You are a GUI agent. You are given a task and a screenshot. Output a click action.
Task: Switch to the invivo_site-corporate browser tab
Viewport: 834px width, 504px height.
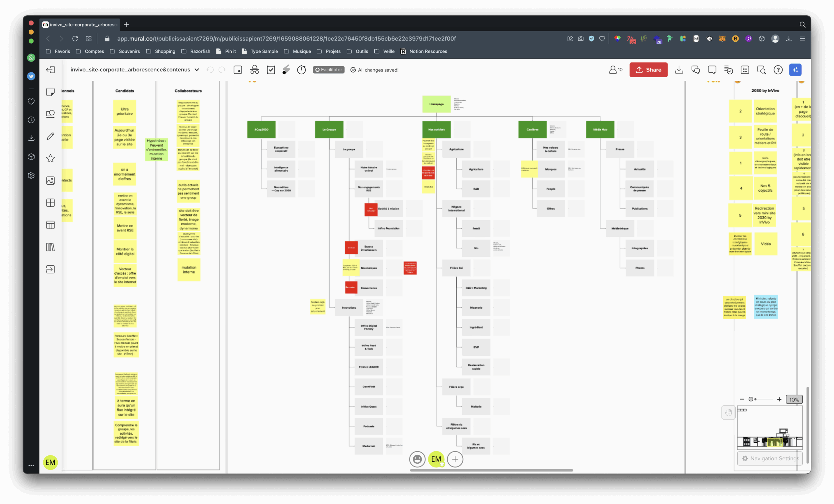pos(79,25)
